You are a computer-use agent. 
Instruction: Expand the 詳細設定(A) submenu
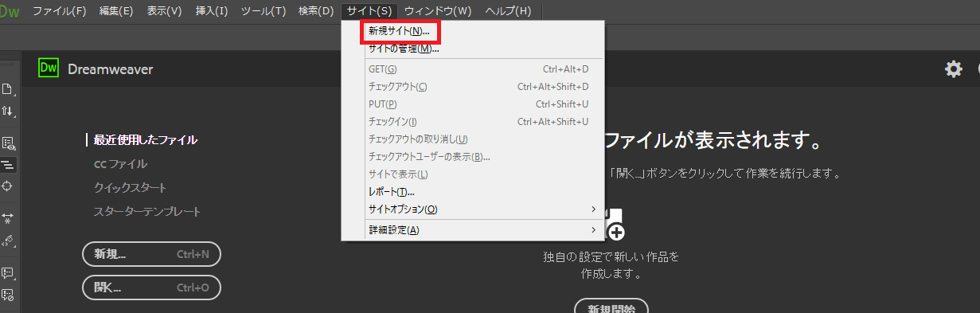(473, 230)
